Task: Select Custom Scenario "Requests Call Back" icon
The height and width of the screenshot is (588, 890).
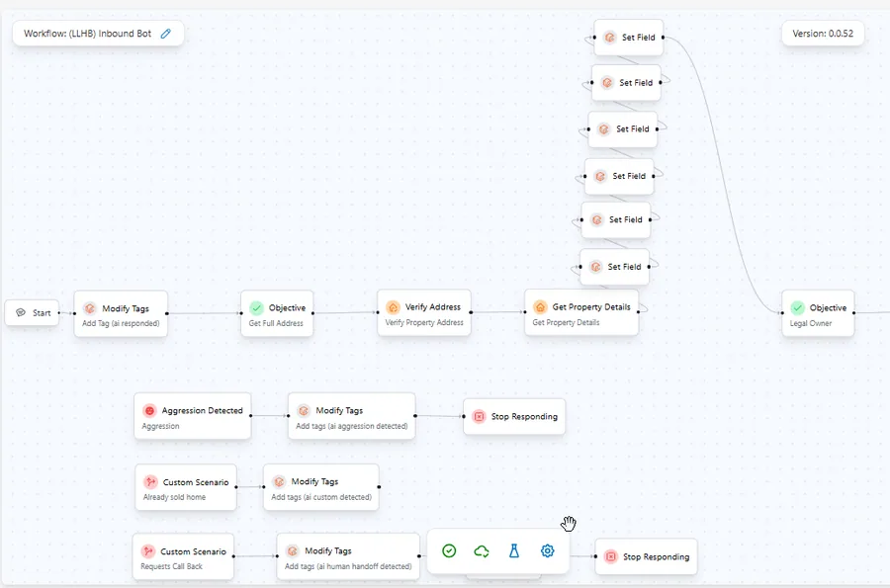Action: click(x=148, y=551)
